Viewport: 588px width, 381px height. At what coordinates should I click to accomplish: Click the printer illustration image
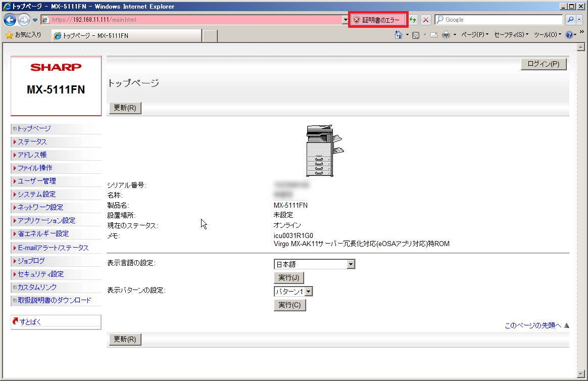325,151
